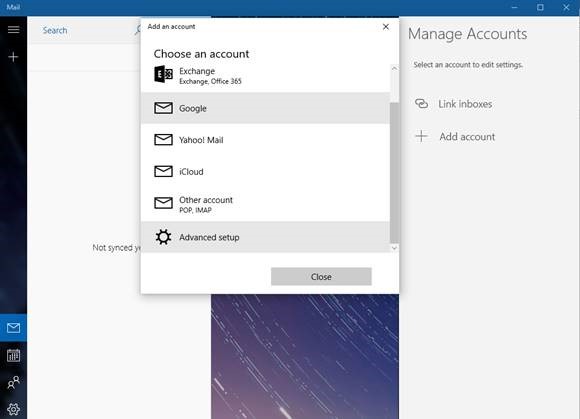Open Advanced setup option
The height and width of the screenshot is (419, 580).
tap(265, 237)
